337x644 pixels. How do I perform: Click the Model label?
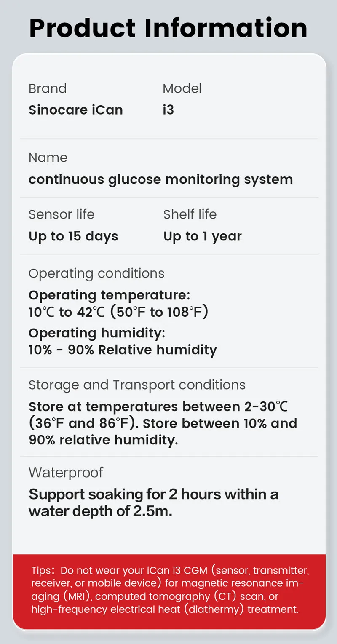pyautogui.click(x=182, y=88)
